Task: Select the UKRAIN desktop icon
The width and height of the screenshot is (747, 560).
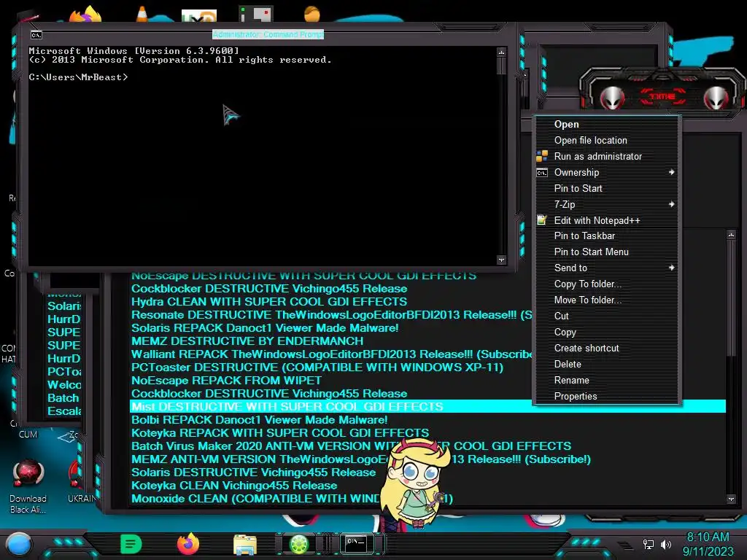Action: pyautogui.click(x=80, y=482)
